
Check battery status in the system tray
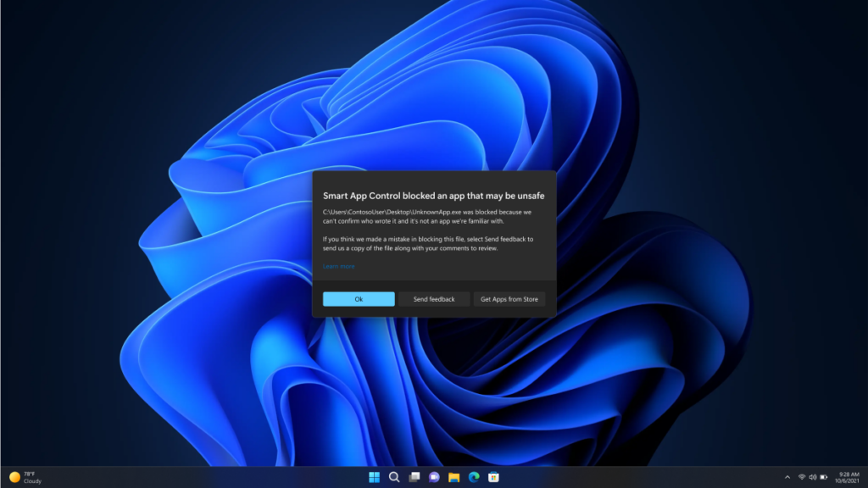tap(824, 477)
